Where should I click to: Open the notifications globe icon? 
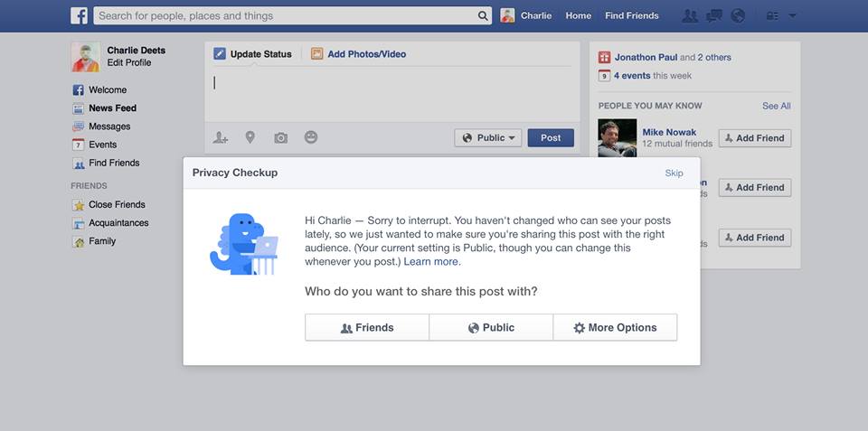click(x=738, y=15)
